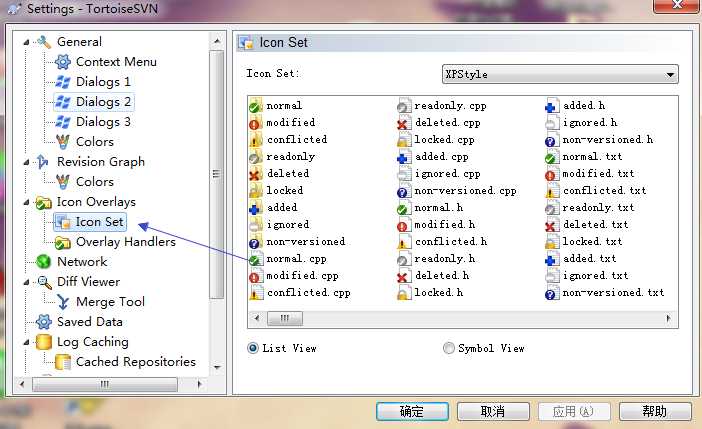Click the 'conflicted.h' list entry

coord(442,242)
